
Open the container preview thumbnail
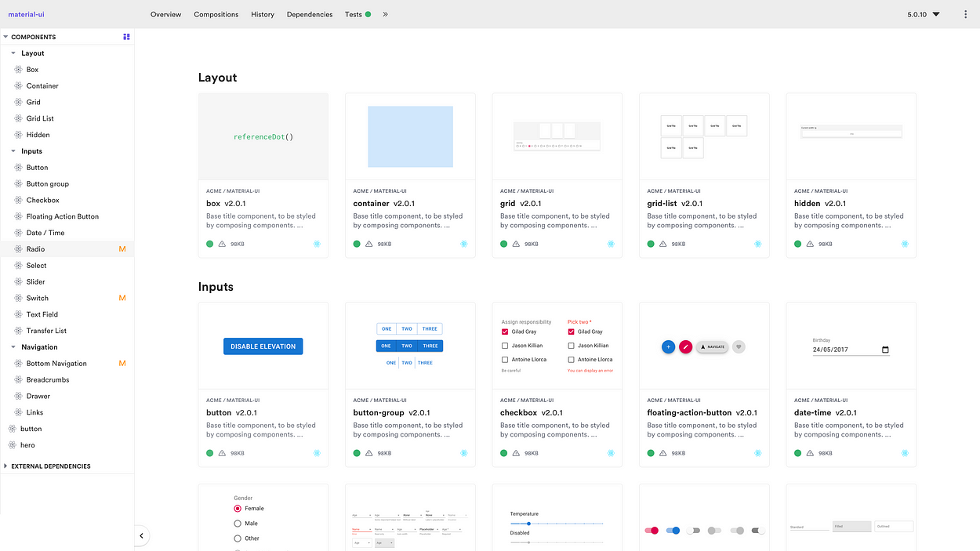410,136
